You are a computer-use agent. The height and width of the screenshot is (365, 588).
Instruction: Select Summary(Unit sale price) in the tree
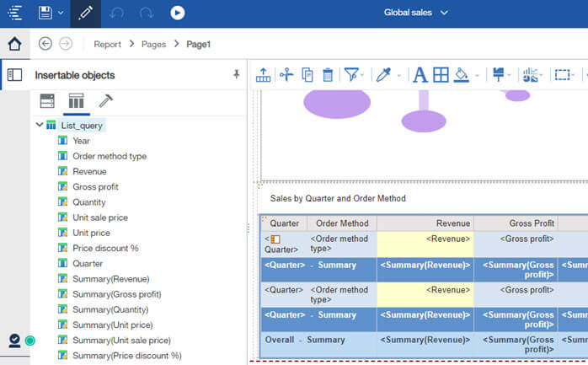[x=121, y=341]
